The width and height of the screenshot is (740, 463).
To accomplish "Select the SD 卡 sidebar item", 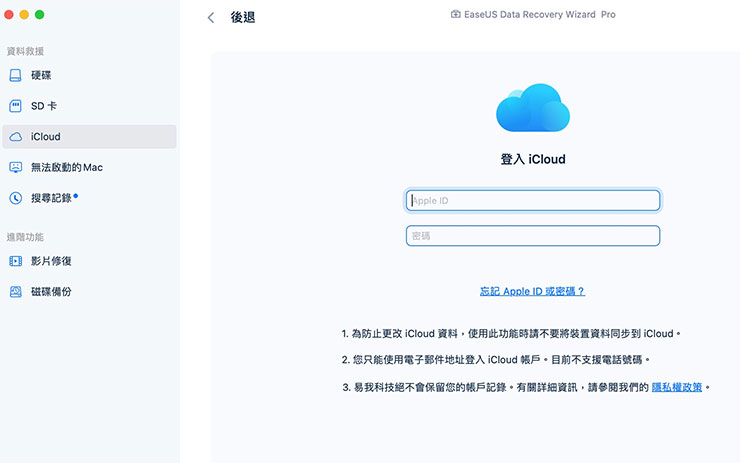I will pyautogui.click(x=89, y=106).
